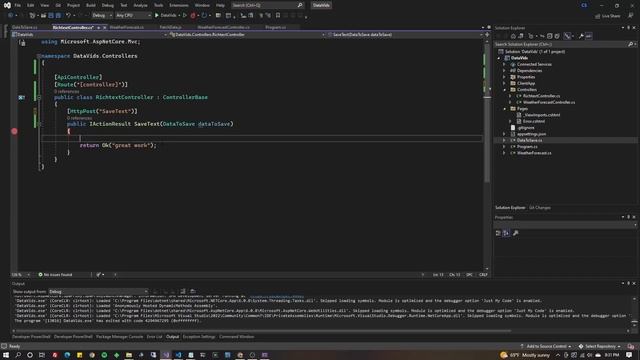This screenshot has width=640, height=360.
Task: Toggle the pin on RichtextController.cs tab
Action: (98, 27)
